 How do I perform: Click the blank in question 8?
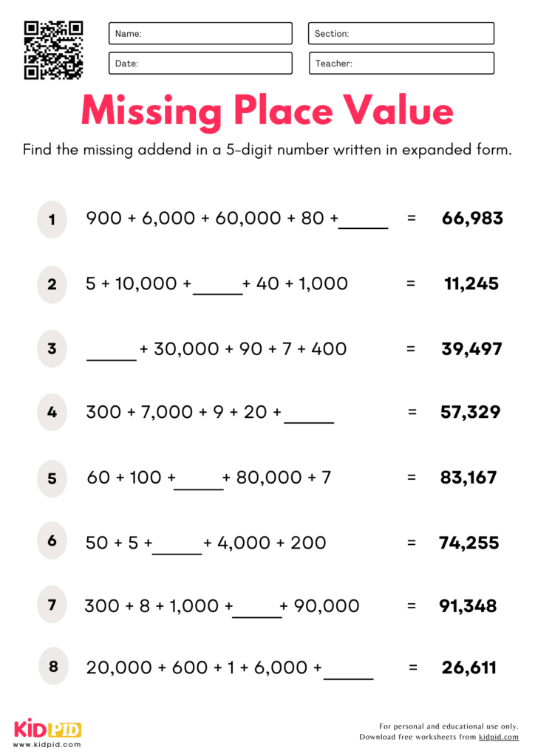pos(348,671)
